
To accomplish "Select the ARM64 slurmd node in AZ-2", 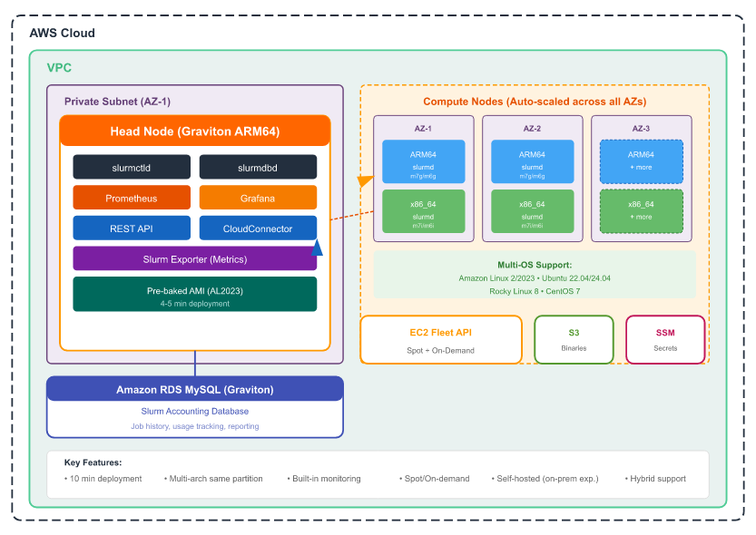I will pos(532,161).
